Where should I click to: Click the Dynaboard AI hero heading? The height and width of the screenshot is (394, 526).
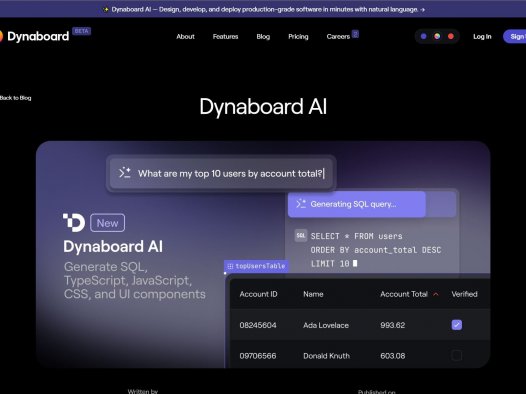113,246
